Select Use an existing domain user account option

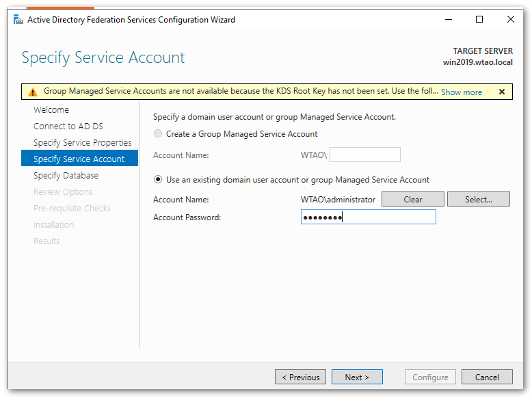coord(159,180)
